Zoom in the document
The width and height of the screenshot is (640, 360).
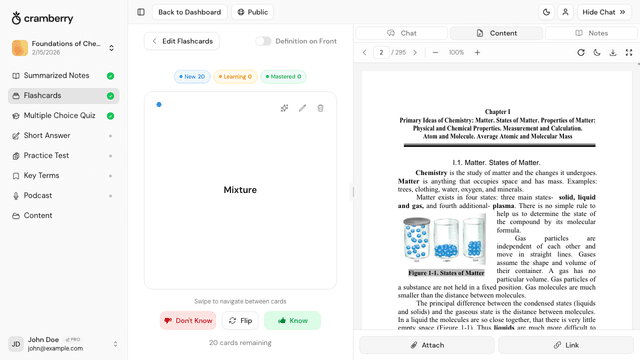(477, 52)
